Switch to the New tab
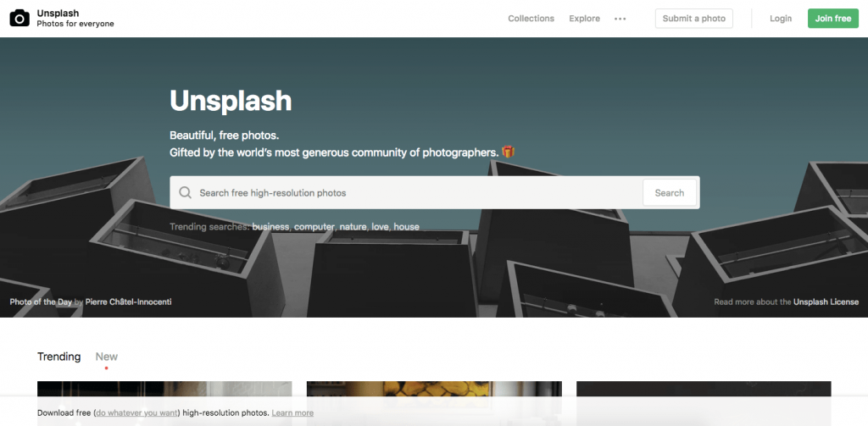The image size is (868, 426). 106,357
